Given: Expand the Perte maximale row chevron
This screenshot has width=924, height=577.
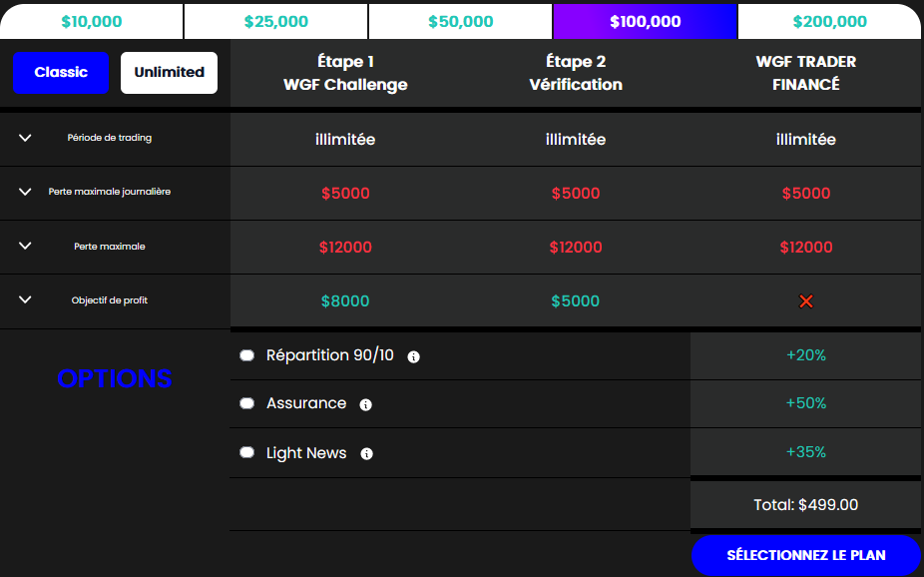Looking at the screenshot, I should coord(25,246).
